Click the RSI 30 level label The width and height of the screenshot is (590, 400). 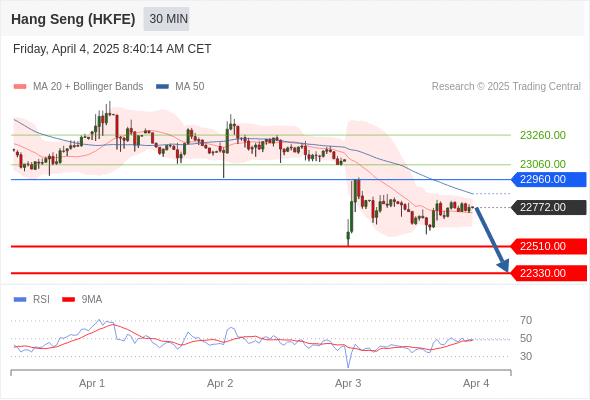526,356
